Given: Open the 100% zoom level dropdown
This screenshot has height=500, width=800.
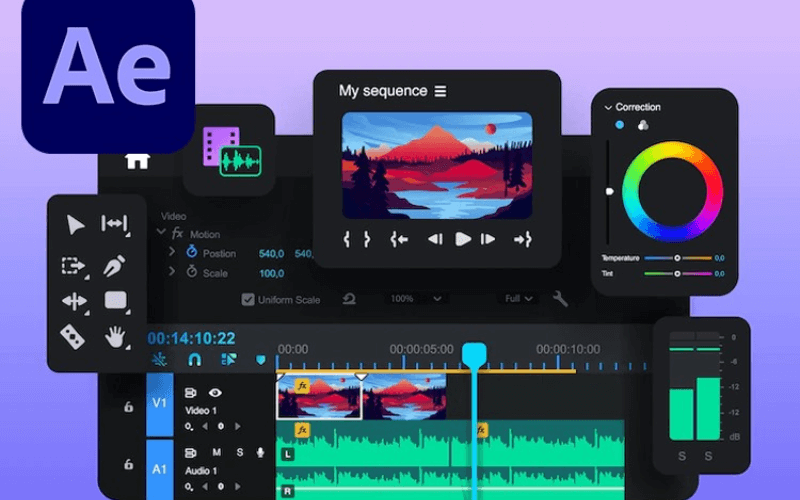Looking at the screenshot, I should (417, 299).
